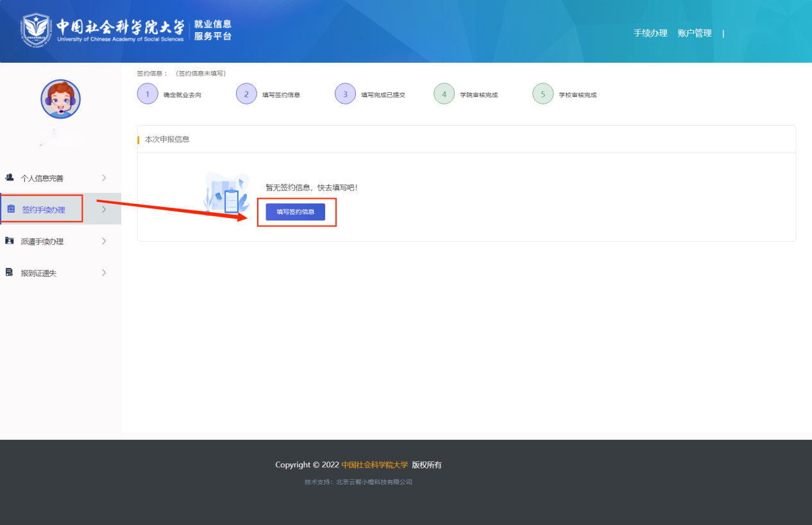Expand the 签约手续办理 chevron arrow
812x525 pixels.
coord(104,209)
